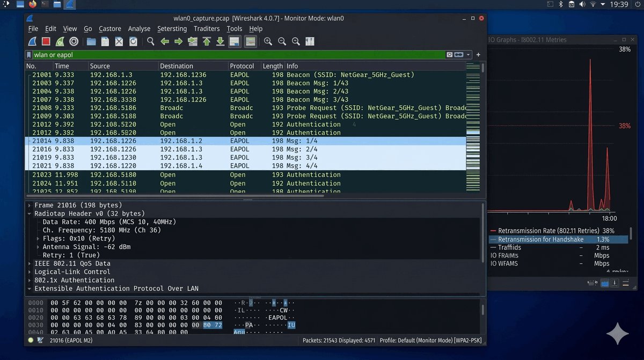Click the blue shark fin start capture icon
The width and height of the screenshot is (644, 360).
[32, 41]
